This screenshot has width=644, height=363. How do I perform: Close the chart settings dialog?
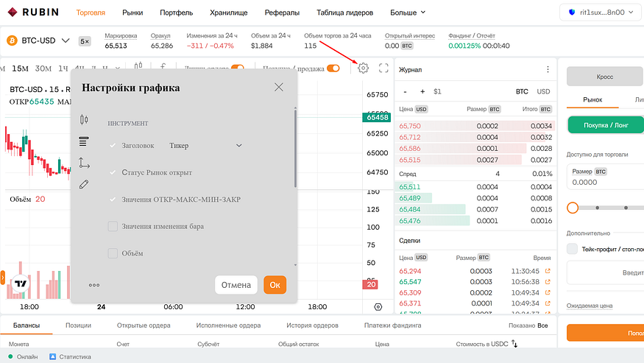(x=279, y=87)
